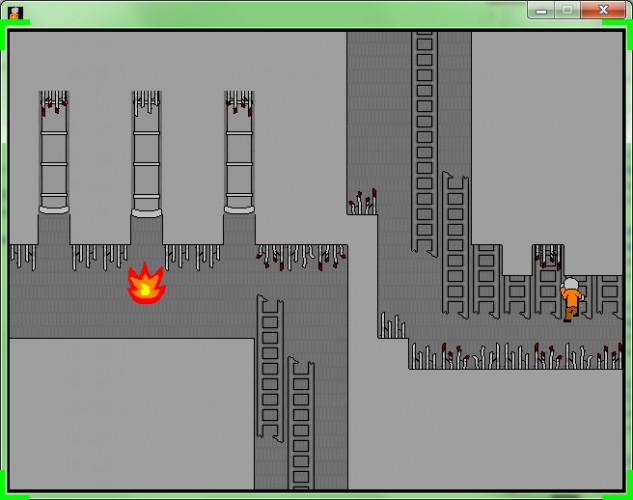The image size is (633, 500).
Task: Click the third stone pillar
Action: coord(239,152)
